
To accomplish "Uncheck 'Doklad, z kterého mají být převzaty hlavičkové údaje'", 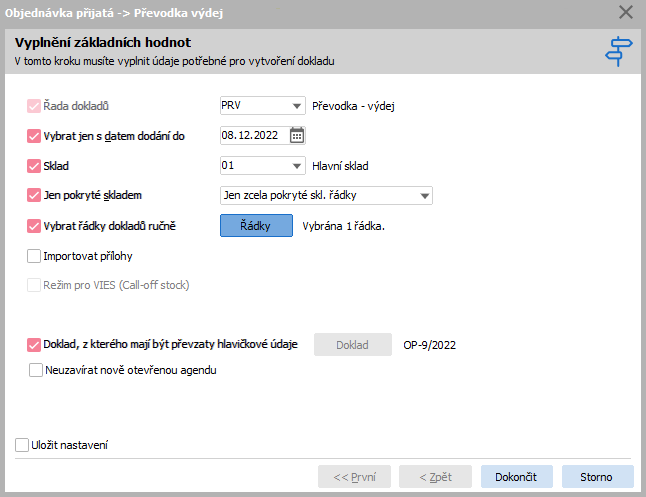I will click(34, 345).
